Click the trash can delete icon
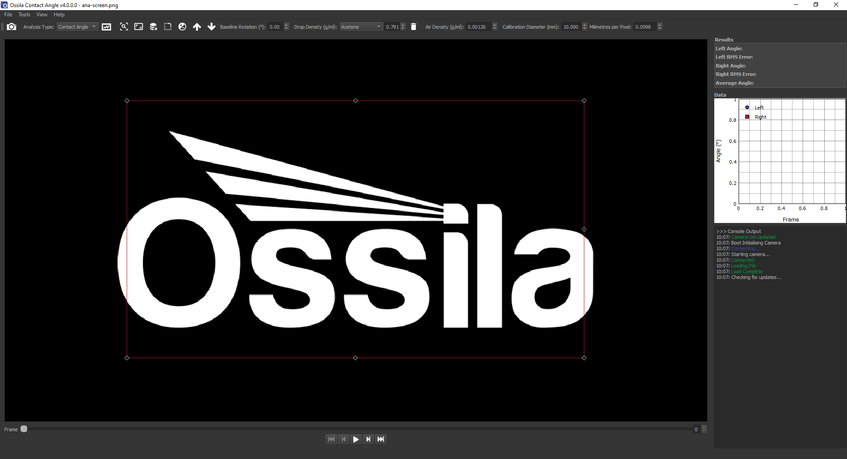The height and width of the screenshot is (459, 847). (413, 26)
